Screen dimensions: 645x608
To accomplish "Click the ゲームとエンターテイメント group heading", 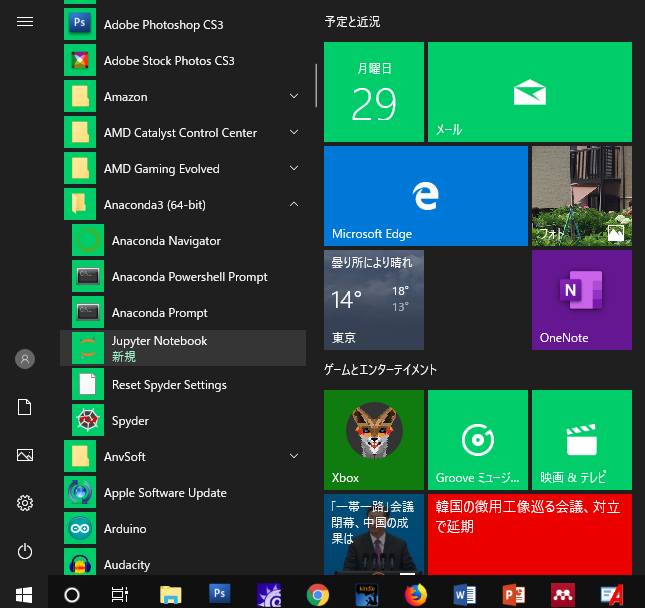I will (x=381, y=369).
